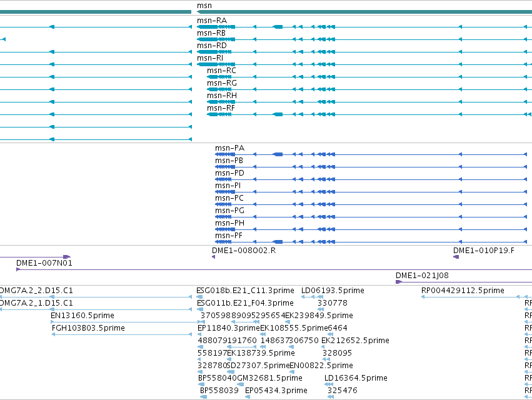Select the msn-RB transcript label
The image size is (532, 400).
click(x=211, y=33)
